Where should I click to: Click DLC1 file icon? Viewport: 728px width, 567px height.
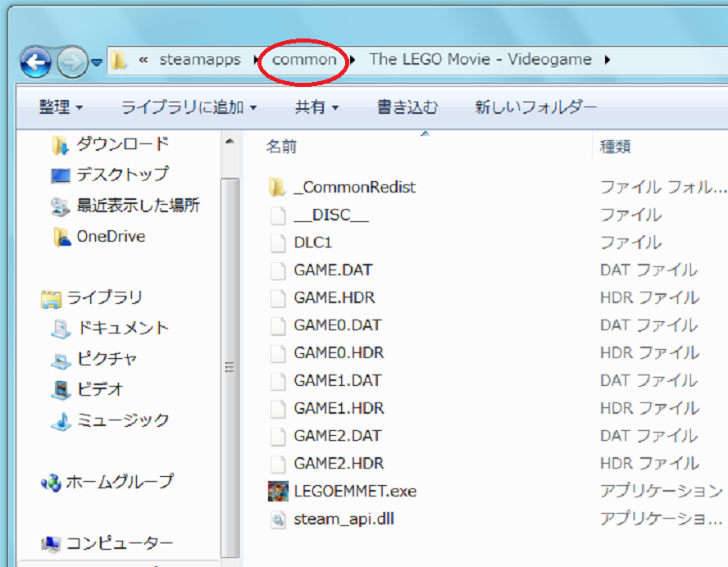tap(278, 243)
